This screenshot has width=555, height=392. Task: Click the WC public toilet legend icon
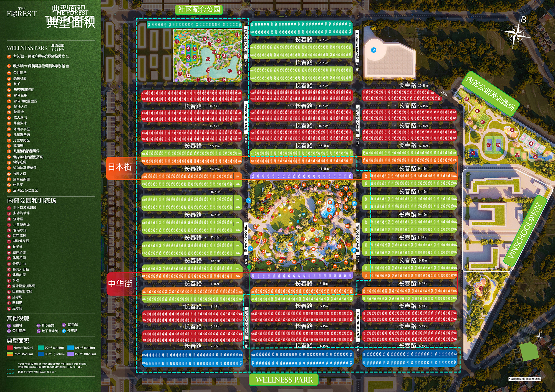coord(9,331)
